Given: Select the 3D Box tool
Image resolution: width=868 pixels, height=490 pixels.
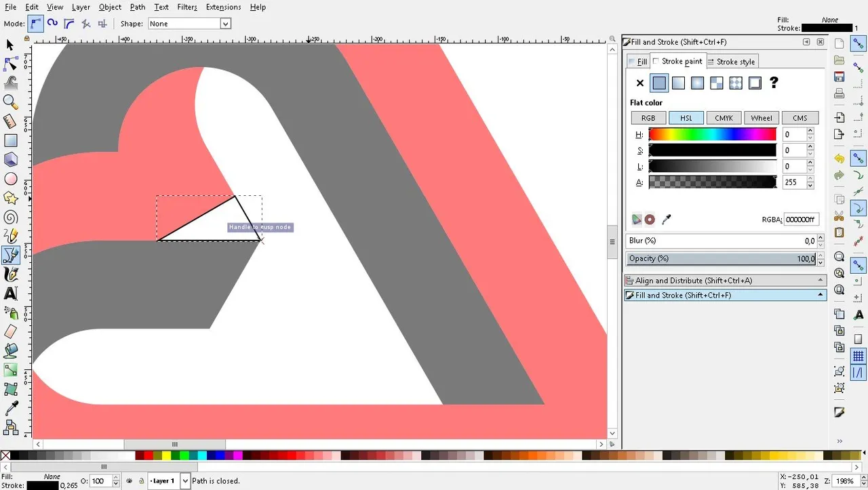Looking at the screenshot, I should click(10, 160).
